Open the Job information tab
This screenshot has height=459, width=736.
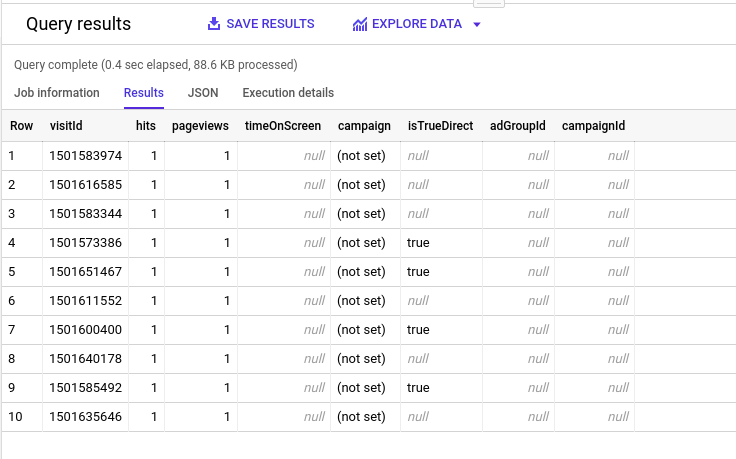(57, 93)
